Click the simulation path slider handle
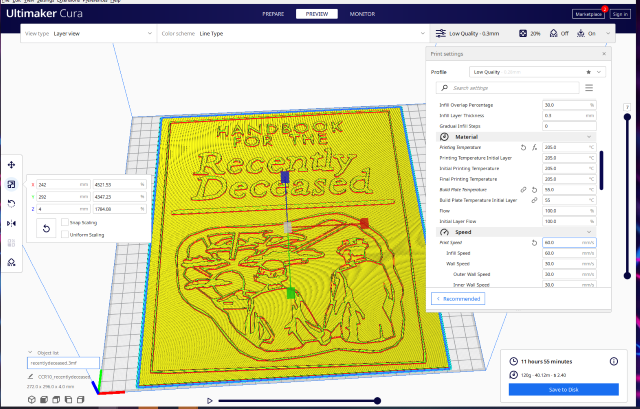The image size is (640, 409). (378, 401)
